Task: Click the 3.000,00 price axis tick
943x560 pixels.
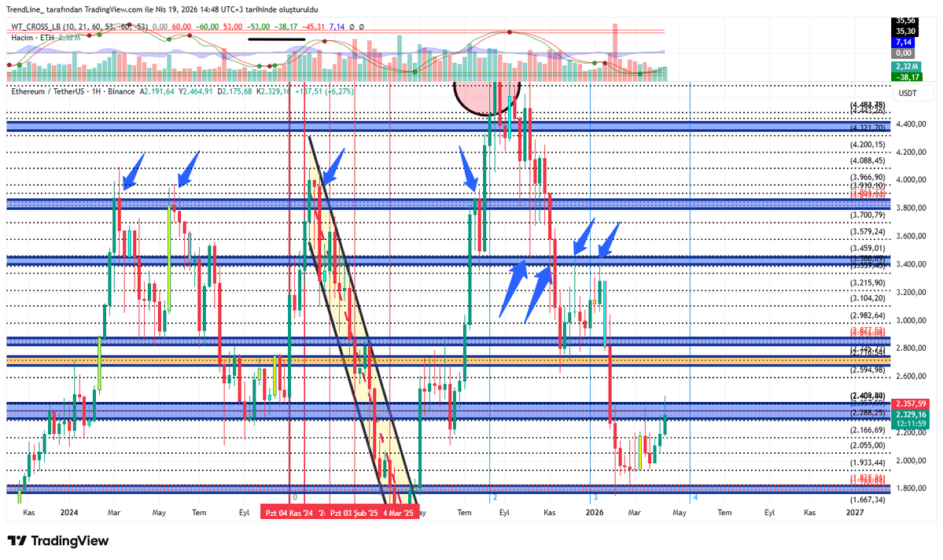Action: pos(911,321)
